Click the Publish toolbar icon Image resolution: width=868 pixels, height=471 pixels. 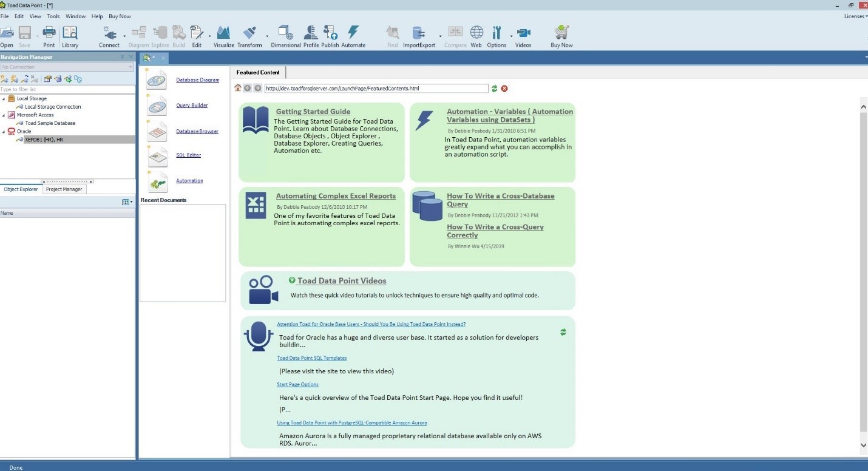[330, 32]
